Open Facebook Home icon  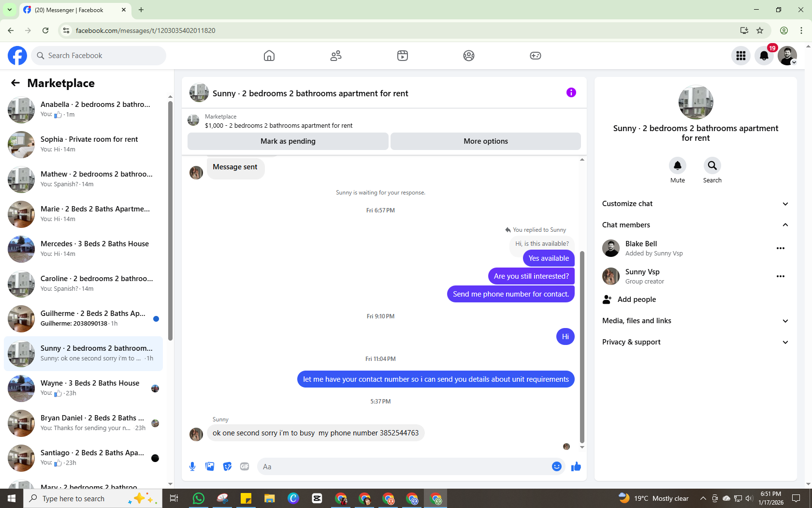(269, 56)
